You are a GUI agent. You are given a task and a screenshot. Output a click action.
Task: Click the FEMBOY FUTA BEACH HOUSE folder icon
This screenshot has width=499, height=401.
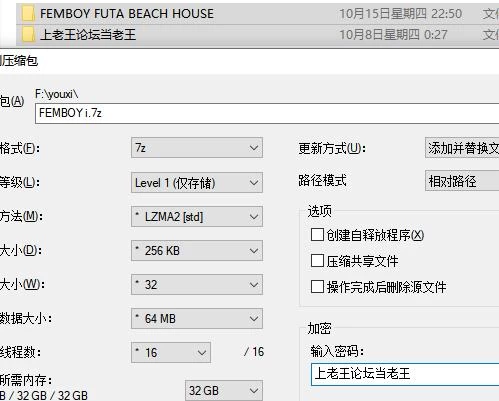coord(28,14)
